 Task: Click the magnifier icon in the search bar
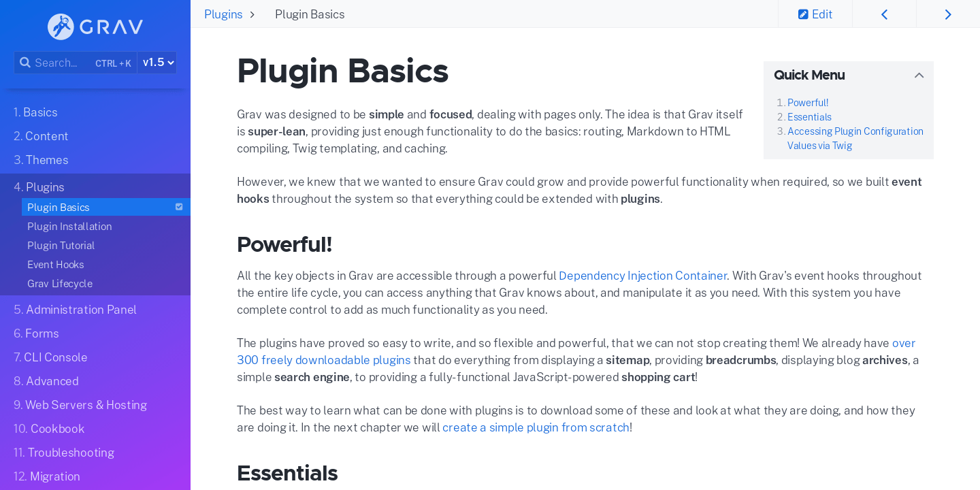(x=25, y=62)
